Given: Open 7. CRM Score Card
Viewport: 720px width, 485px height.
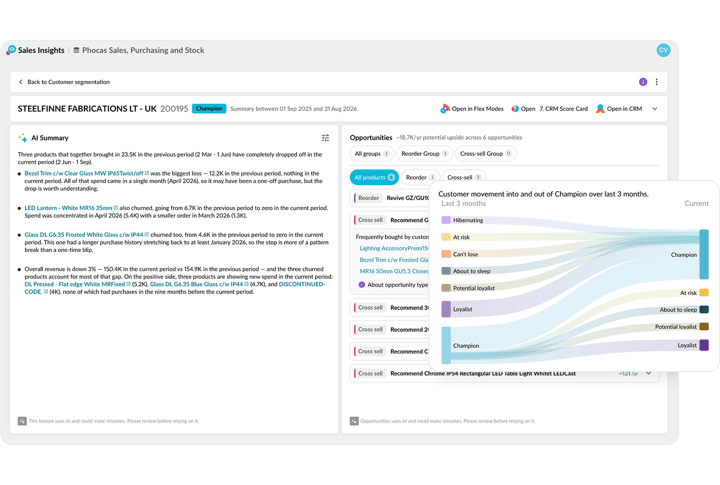Looking at the screenshot, I should tap(549, 109).
